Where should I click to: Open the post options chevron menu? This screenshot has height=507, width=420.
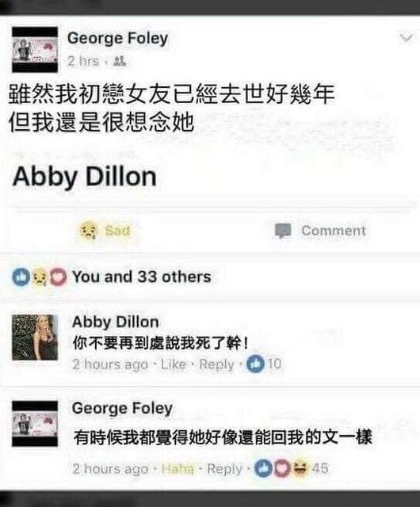[x=406, y=38]
